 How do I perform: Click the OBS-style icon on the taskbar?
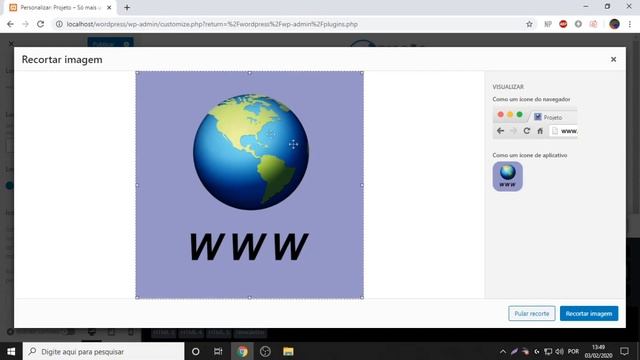pos(265,351)
